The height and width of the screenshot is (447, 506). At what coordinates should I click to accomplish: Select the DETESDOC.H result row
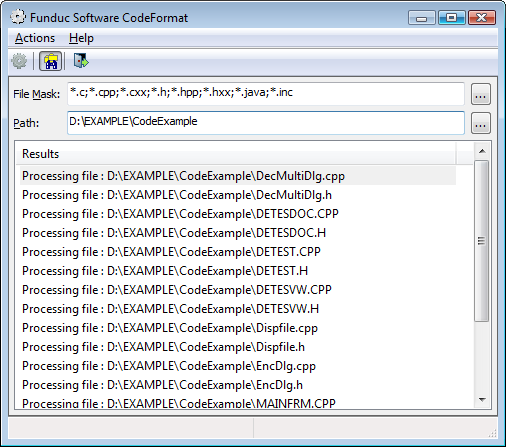point(238,233)
